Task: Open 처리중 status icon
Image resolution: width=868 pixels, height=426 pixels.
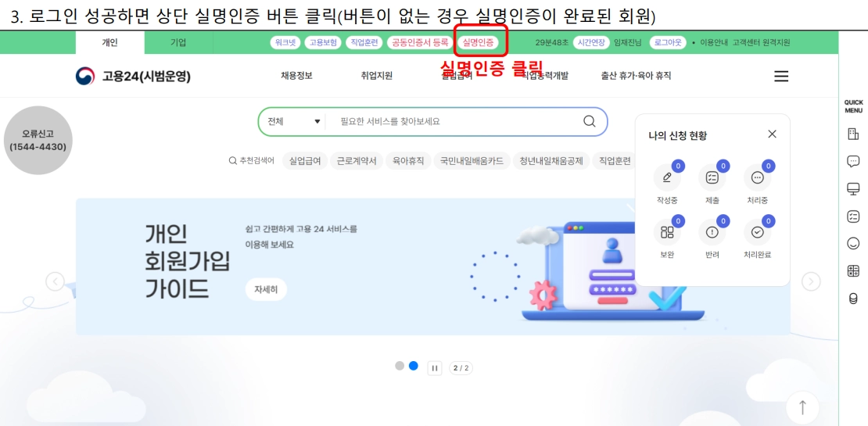Action: pyautogui.click(x=757, y=177)
